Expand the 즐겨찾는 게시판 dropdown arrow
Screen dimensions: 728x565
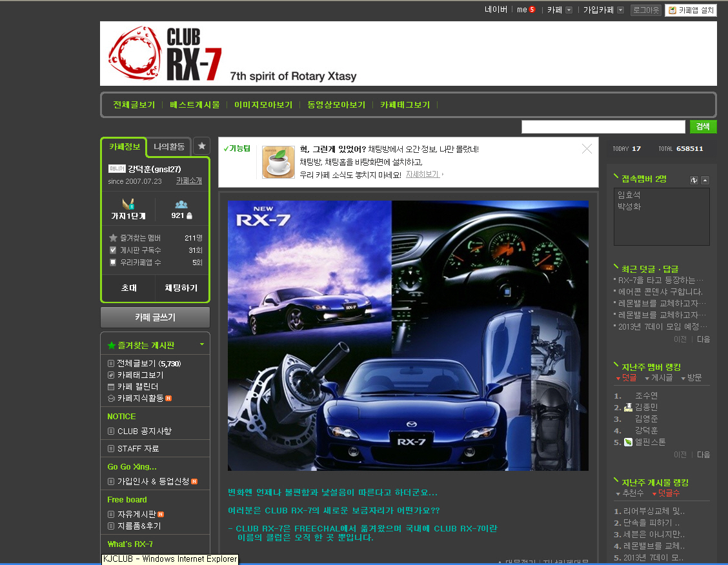coord(202,344)
